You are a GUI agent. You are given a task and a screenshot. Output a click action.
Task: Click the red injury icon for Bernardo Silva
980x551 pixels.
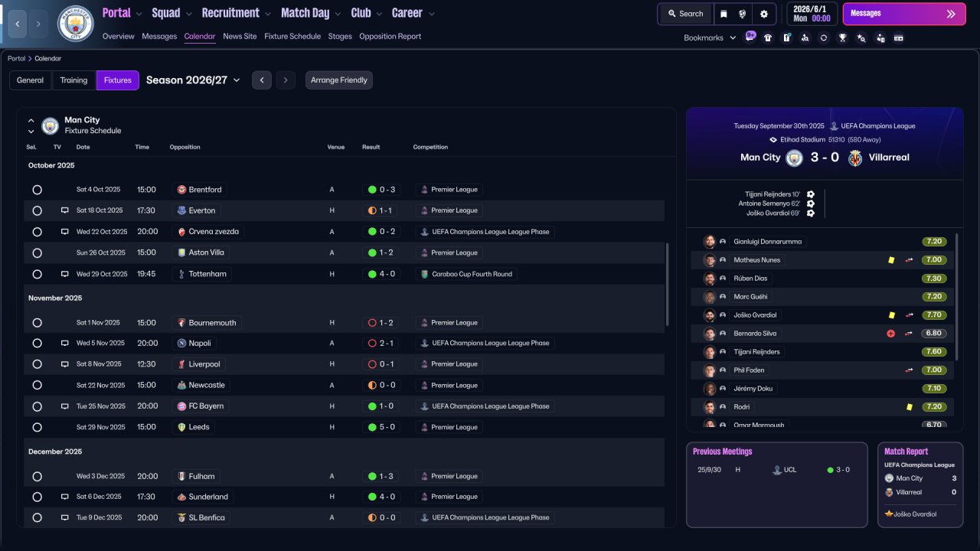[x=890, y=334]
